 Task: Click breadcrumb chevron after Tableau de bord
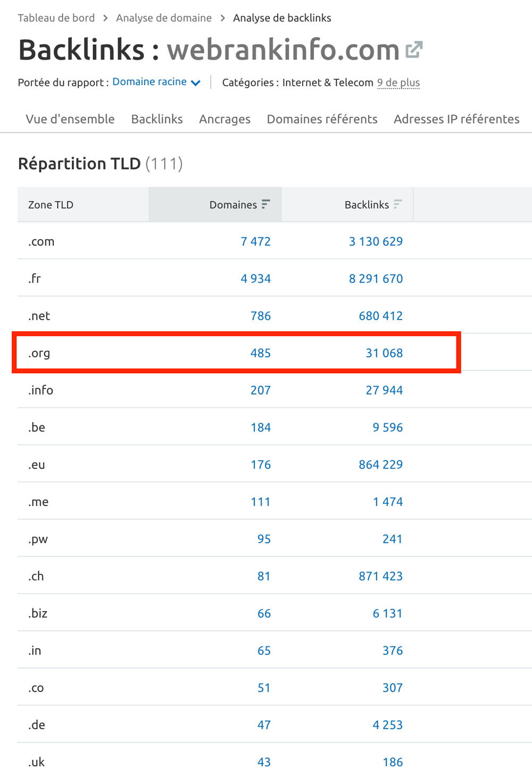pos(105,18)
